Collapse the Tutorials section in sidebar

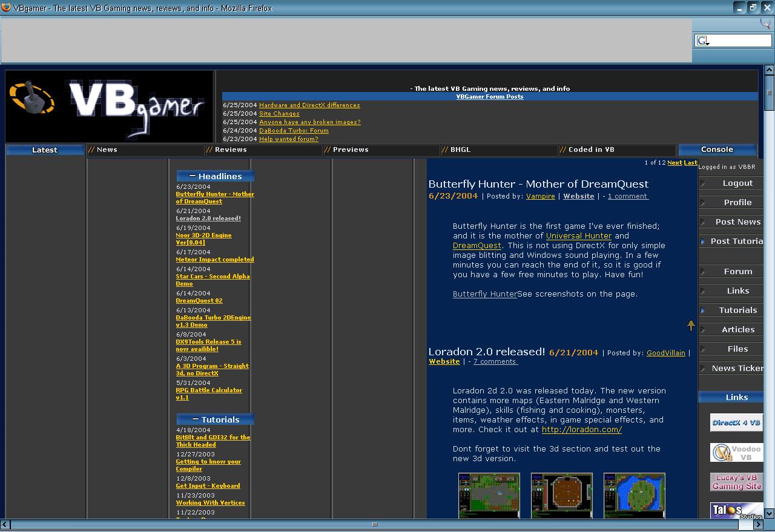click(196, 419)
